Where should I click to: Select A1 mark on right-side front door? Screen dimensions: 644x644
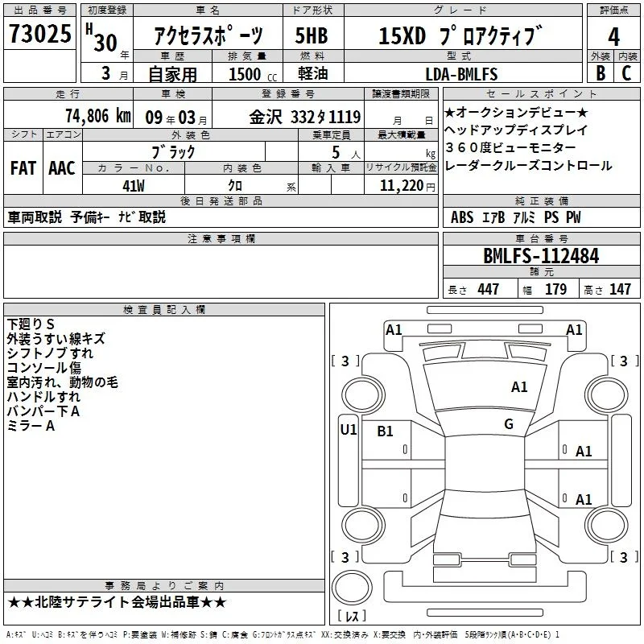(584, 452)
